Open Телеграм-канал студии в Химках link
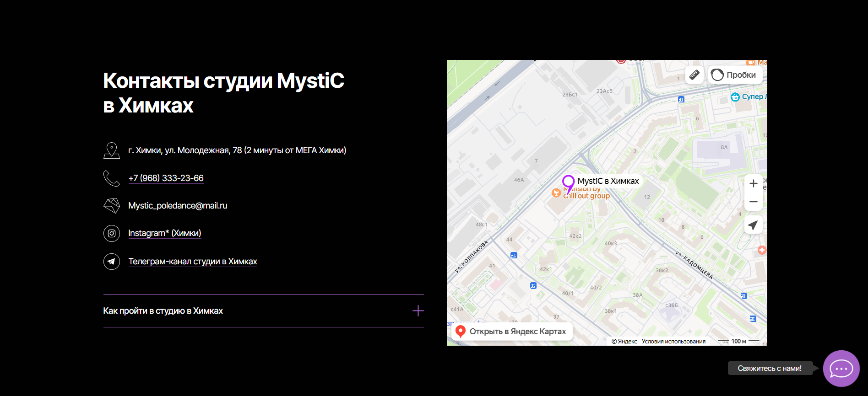The image size is (868, 396). pyautogui.click(x=192, y=262)
